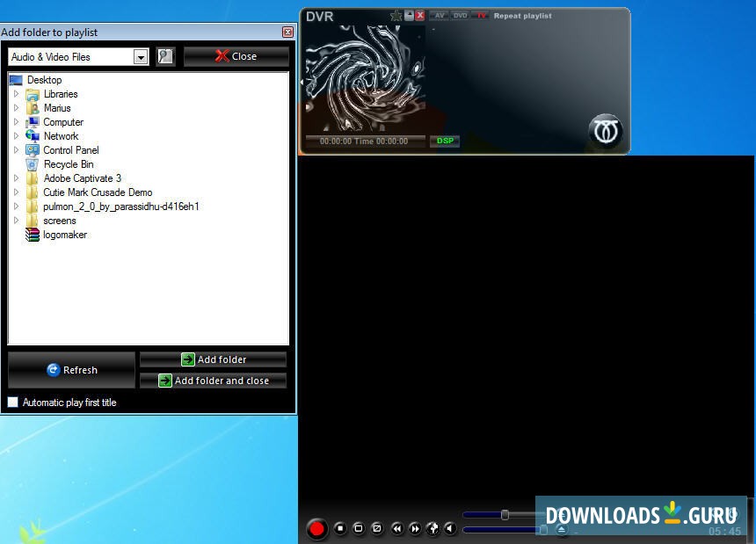The image size is (756, 544).
Task: Expand the Marius node
Action: coord(16,107)
